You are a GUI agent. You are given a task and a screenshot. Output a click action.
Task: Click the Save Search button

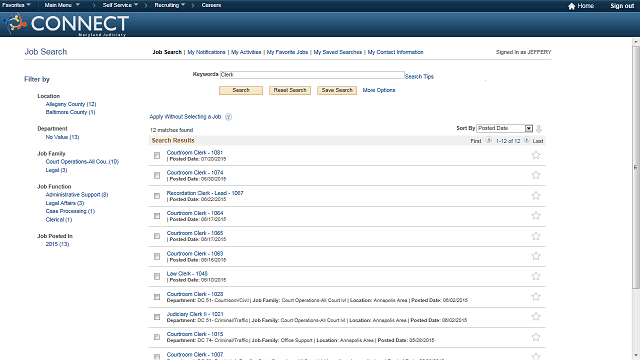point(337,90)
